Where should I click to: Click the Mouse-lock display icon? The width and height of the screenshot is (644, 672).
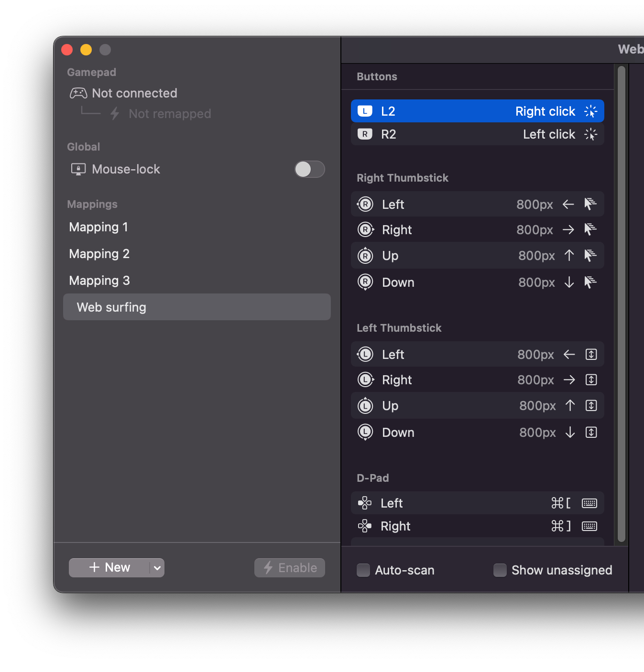78,169
